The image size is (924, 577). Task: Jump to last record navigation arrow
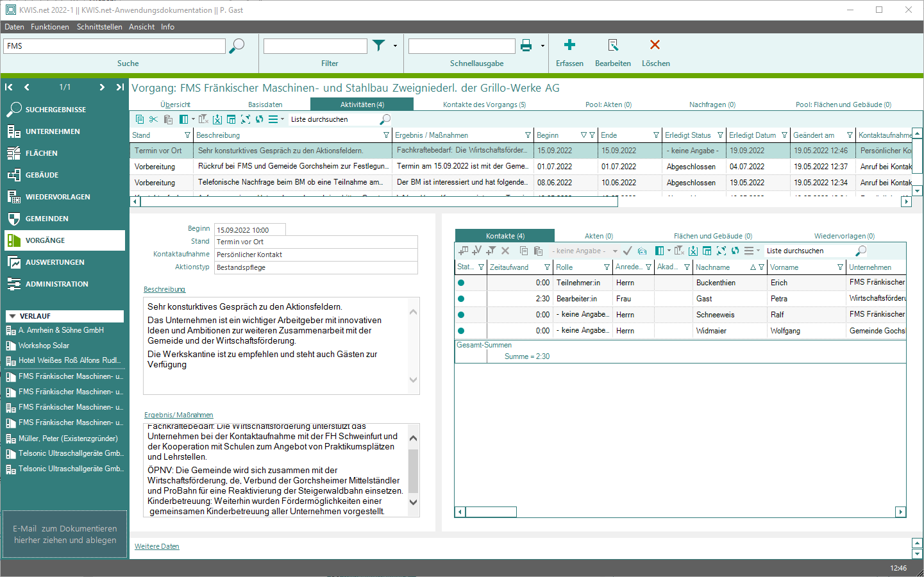[x=120, y=87]
